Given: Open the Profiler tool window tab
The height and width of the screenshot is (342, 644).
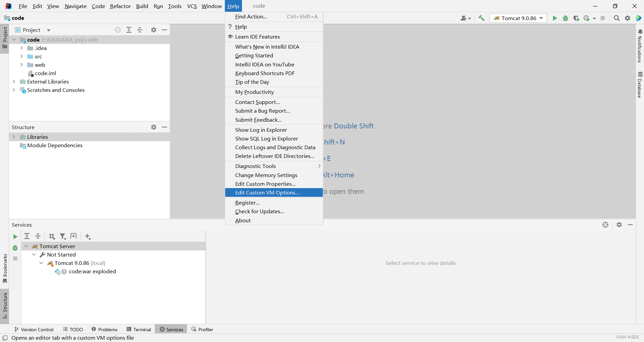Looking at the screenshot, I should 202,329.
